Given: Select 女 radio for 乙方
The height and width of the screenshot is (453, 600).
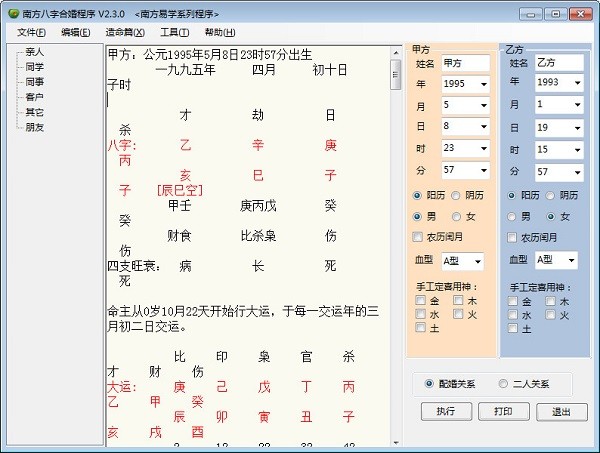Looking at the screenshot, I should coord(551,217).
